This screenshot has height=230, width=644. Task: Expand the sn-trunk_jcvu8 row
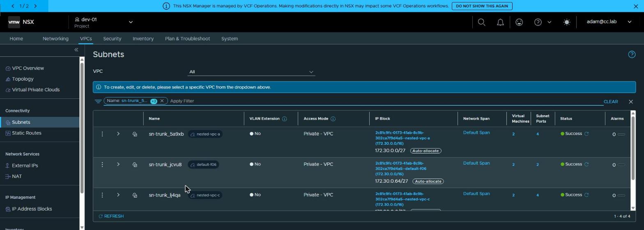click(118, 164)
